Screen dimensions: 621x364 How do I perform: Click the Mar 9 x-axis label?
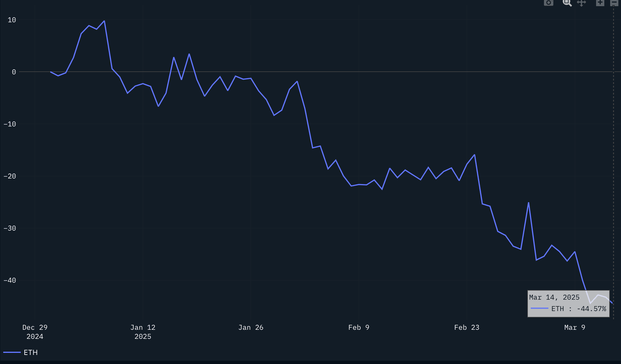pos(574,327)
